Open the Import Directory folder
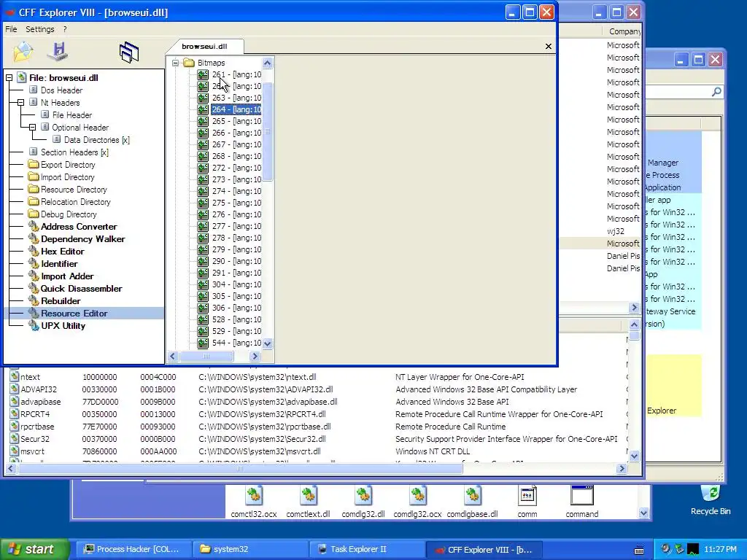Viewport: 747px width, 560px height. point(67,177)
